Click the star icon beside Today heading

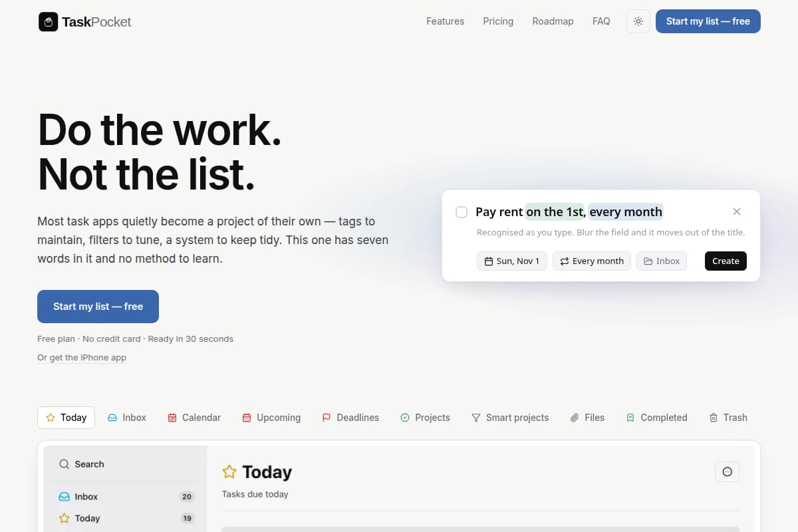(x=229, y=472)
